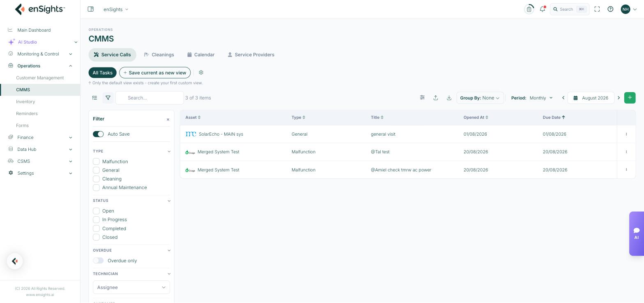Check the Cleaning type filter
Screen dimensions: 644x303
pyautogui.click(x=96, y=179)
